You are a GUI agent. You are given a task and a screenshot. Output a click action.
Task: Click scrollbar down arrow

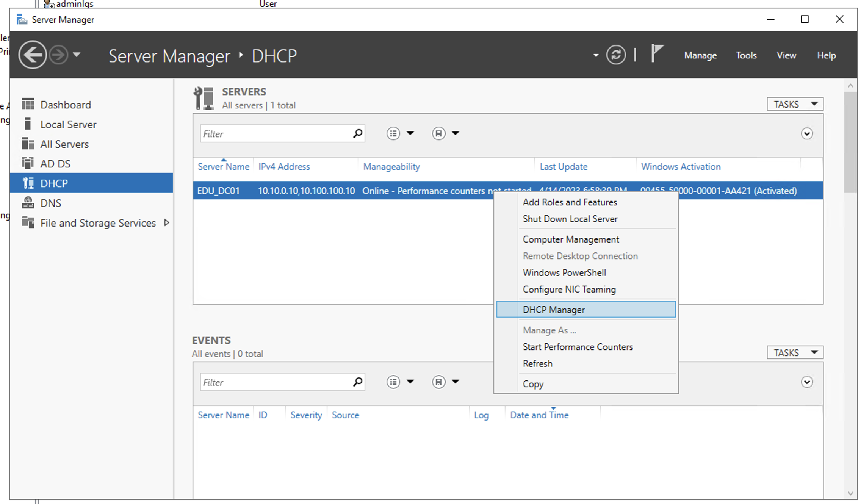(850, 493)
